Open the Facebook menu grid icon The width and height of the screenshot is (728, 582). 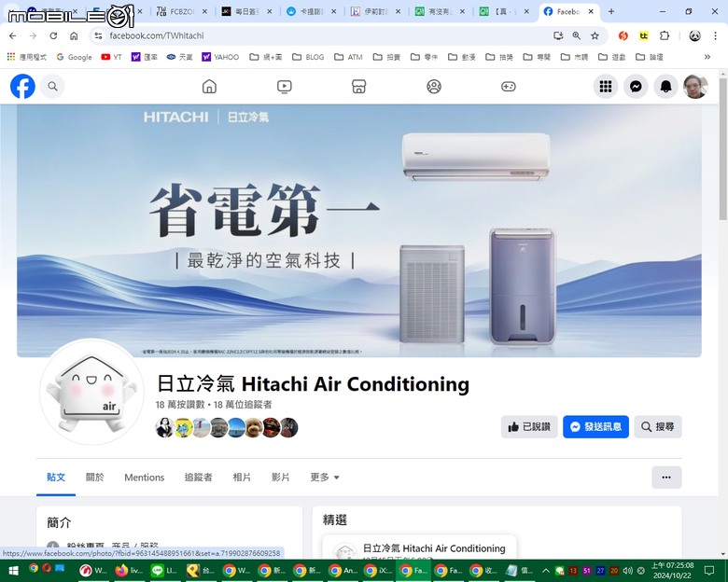606,87
